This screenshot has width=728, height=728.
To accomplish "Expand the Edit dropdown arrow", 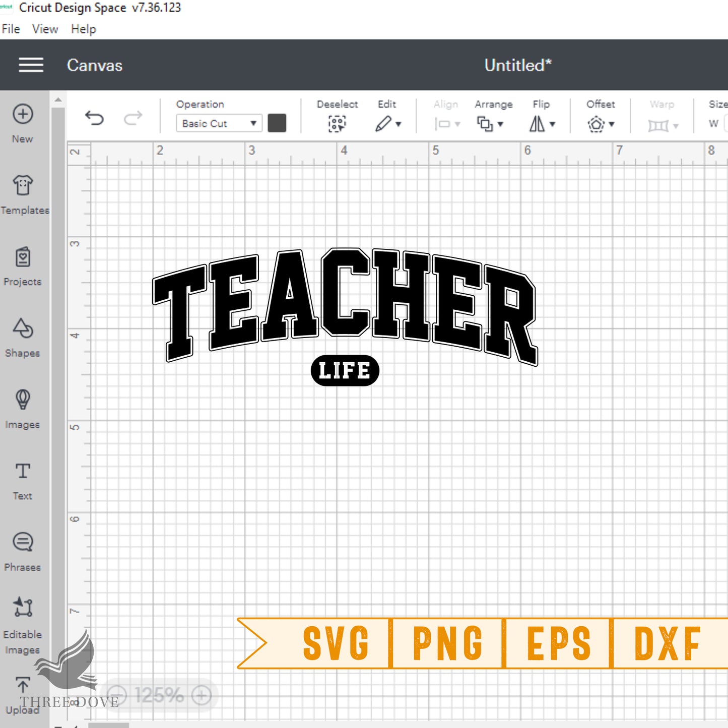I will 399,124.
